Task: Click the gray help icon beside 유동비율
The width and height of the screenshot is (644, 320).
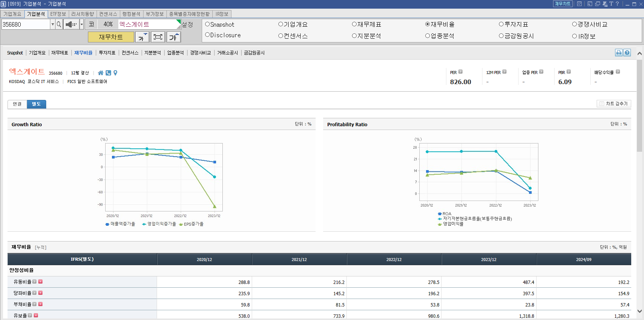Action: point(35,282)
